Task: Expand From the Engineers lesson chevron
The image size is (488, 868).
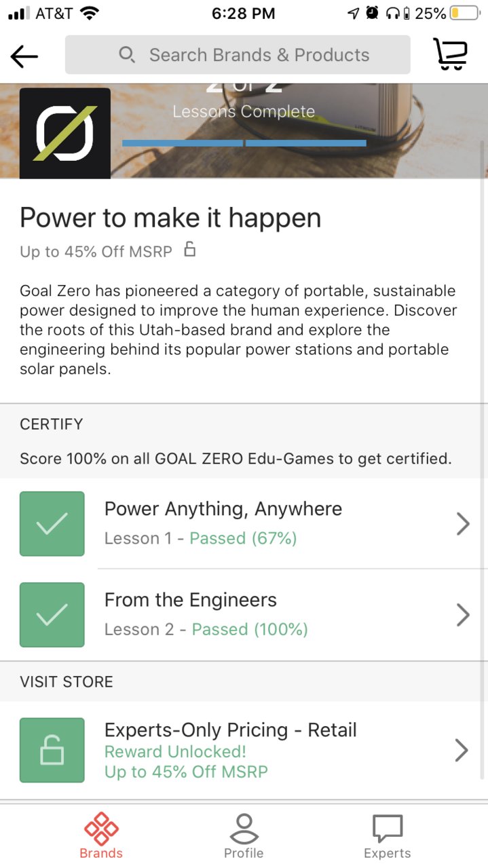Action: pos(463,615)
